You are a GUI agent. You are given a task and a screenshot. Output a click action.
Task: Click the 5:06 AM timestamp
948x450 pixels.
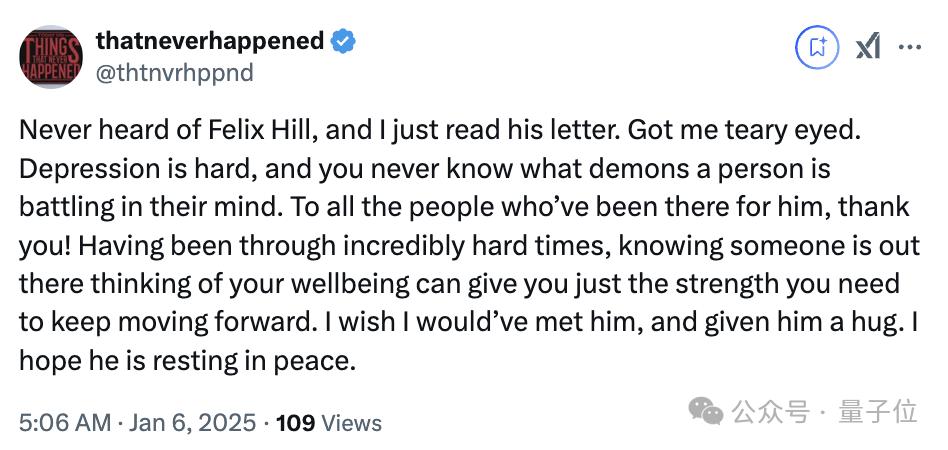point(64,422)
